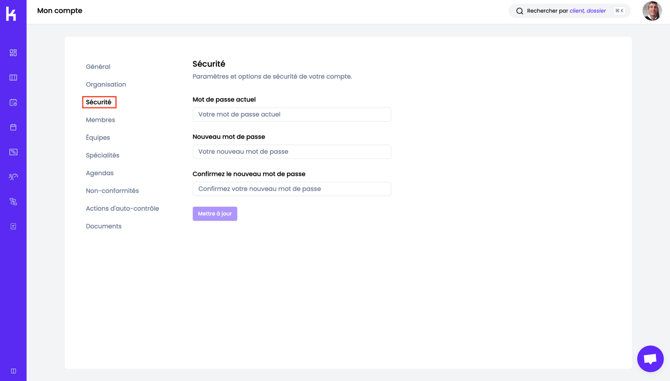Image resolution: width=670 pixels, height=381 pixels.
Task: Click the Rechercher par client search bar
Action: [570, 11]
